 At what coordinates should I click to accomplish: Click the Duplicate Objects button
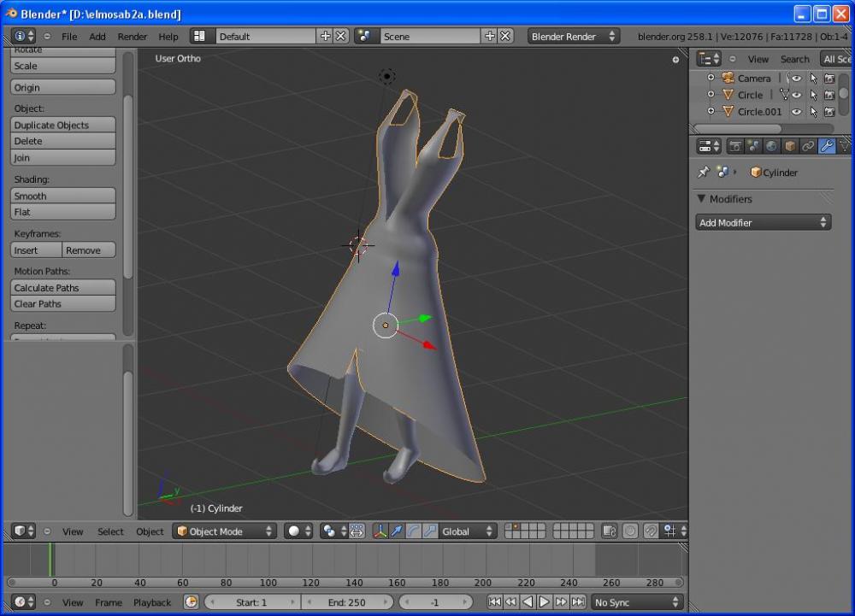click(x=62, y=125)
